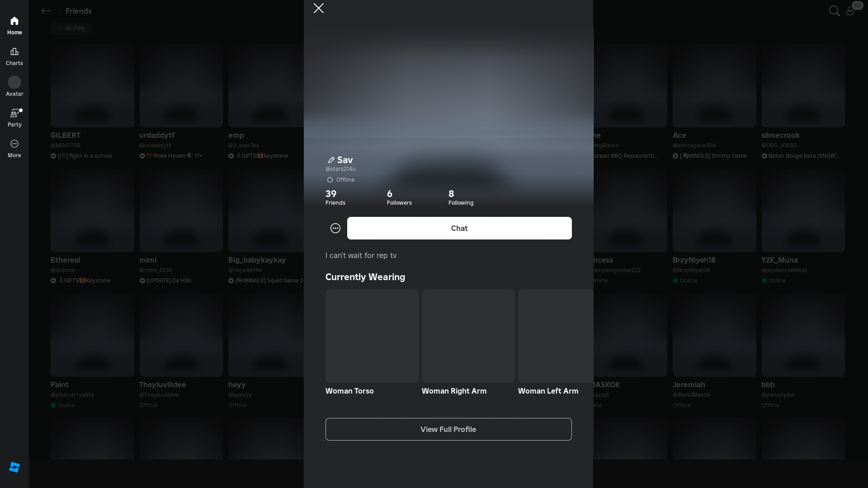This screenshot has height=488, width=868.
Task: Click the search magnifier icon
Action: coord(834,11)
